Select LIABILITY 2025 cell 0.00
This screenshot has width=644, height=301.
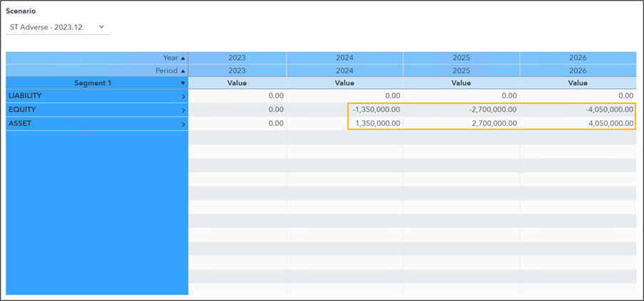click(x=461, y=95)
